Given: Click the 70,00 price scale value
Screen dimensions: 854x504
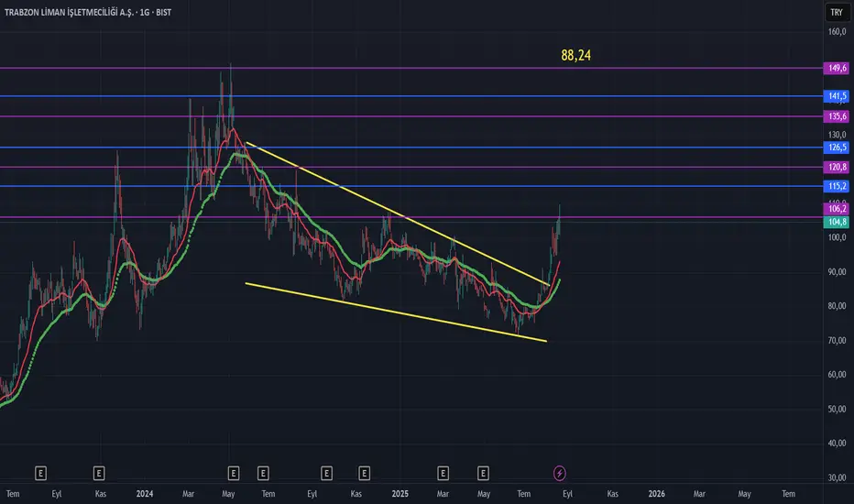Looking at the screenshot, I should 838,340.
